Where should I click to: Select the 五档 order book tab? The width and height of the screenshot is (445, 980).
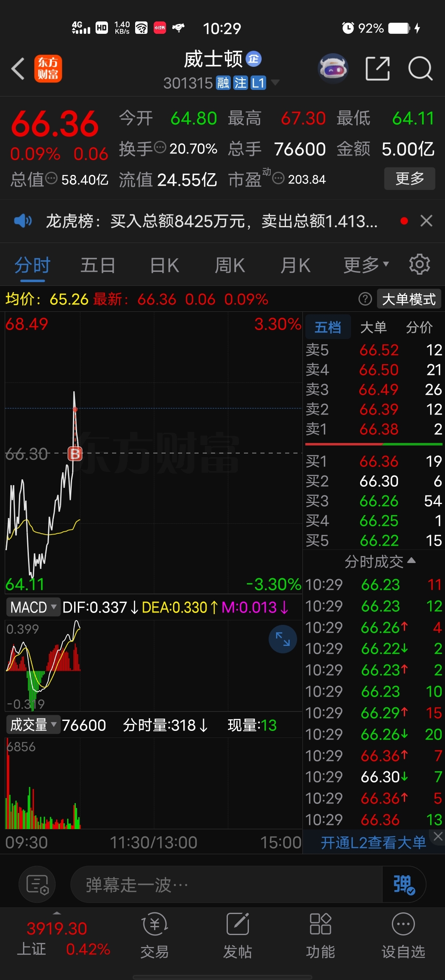click(328, 327)
